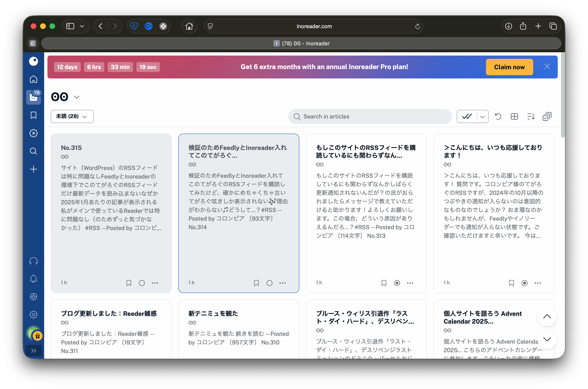Open the Saved bookmarks sidebar icon

click(x=34, y=115)
